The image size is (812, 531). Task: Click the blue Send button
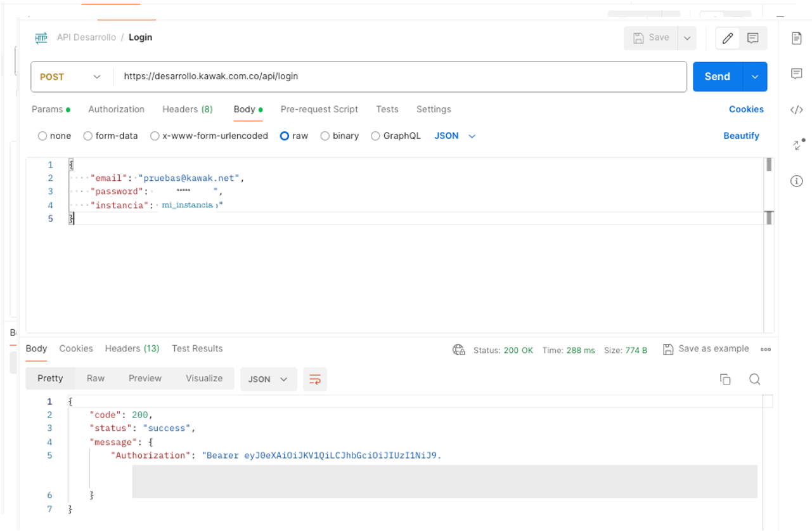717,77
